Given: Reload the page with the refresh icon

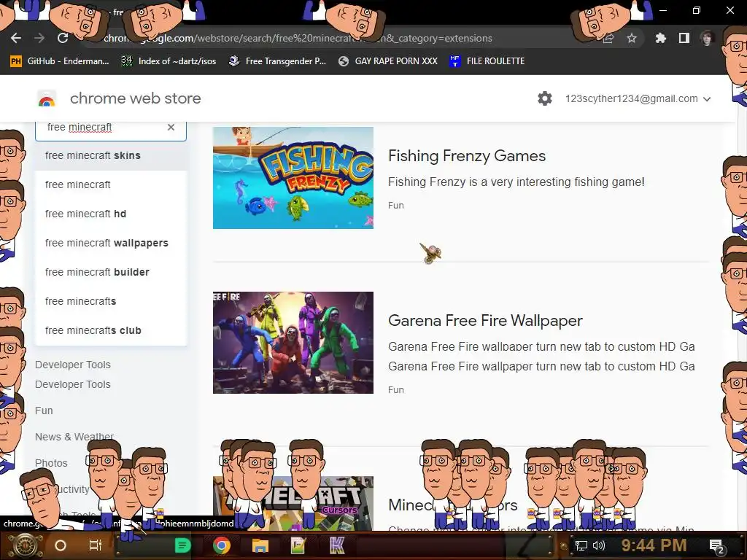Looking at the screenshot, I should click(63, 38).
